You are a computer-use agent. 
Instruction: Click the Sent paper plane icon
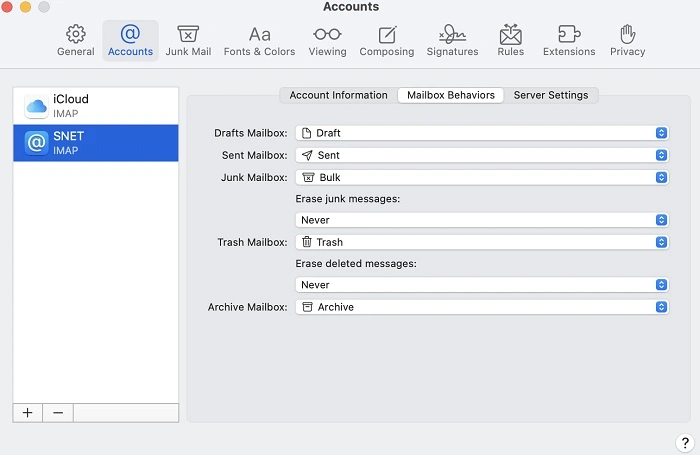pyautogui.click(x=307, y=155)
